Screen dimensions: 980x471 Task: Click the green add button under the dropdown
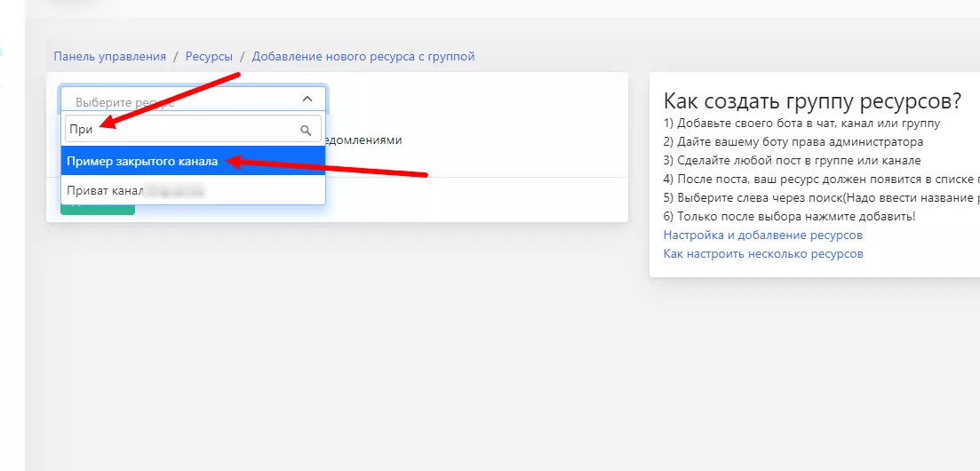(98, 210)
